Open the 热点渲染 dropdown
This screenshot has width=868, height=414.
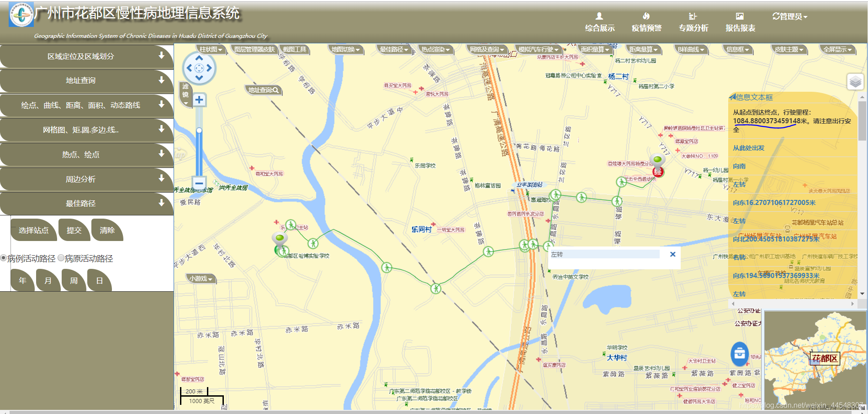point(435,49)
